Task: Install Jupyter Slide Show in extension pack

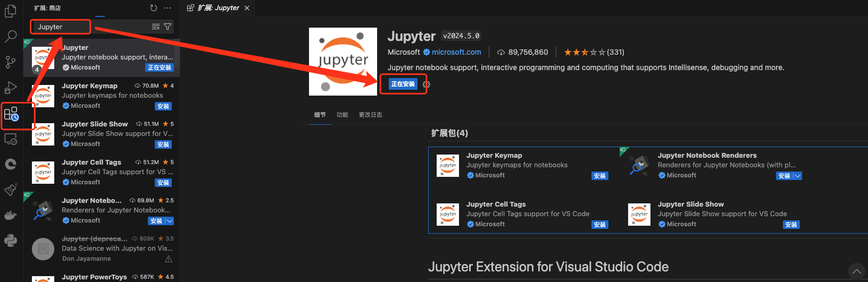Action: tap(791, 225)
